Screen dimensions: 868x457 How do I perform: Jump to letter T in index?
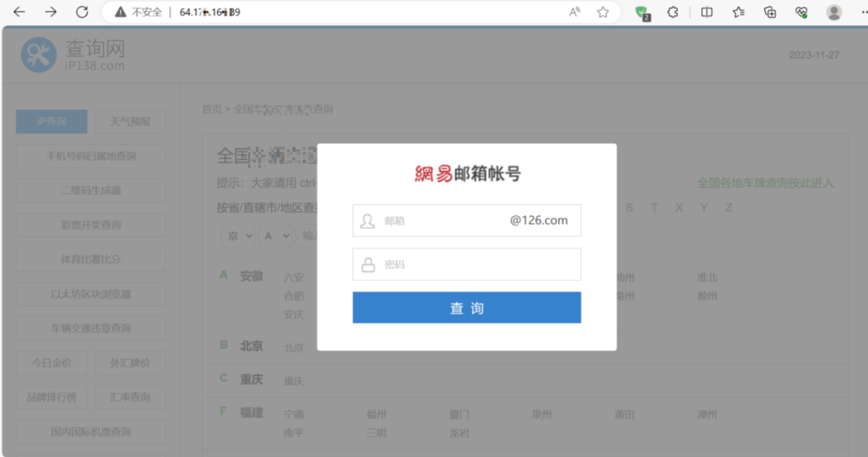654,208
